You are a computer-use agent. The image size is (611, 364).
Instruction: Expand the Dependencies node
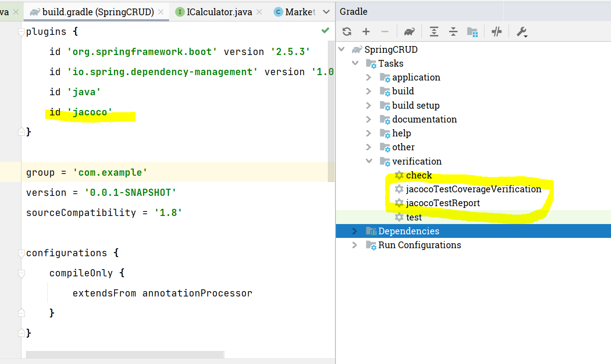pos(355,231)
